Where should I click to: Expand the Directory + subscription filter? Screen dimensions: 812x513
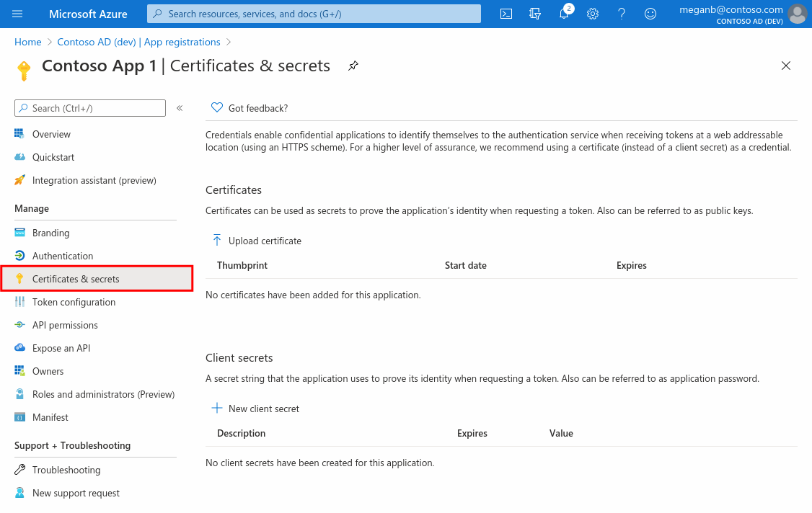coord(534,14)
